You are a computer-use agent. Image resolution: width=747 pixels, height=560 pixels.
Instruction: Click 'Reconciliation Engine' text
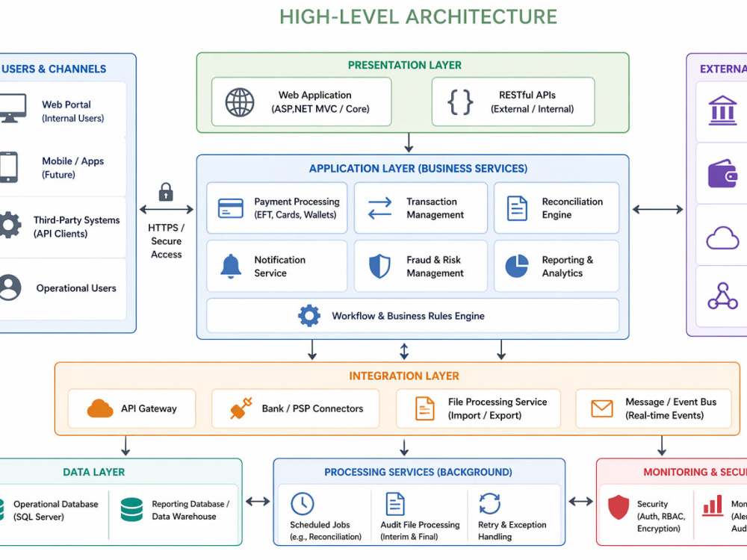pyautogui.click(x=572, y=208)
